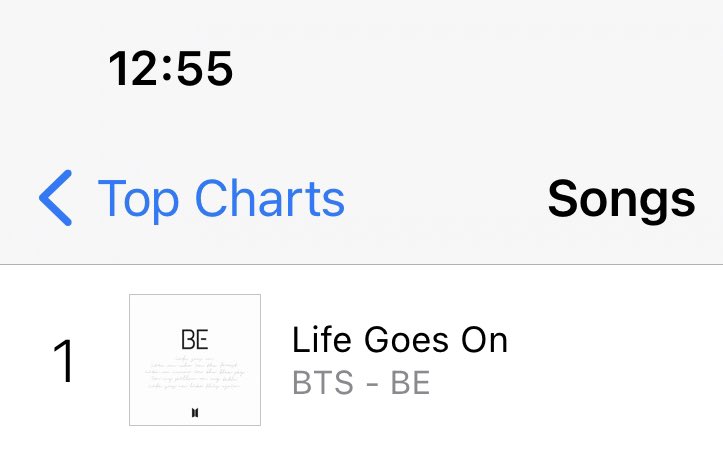Go back to Top Charts

[x=192, y=198]
